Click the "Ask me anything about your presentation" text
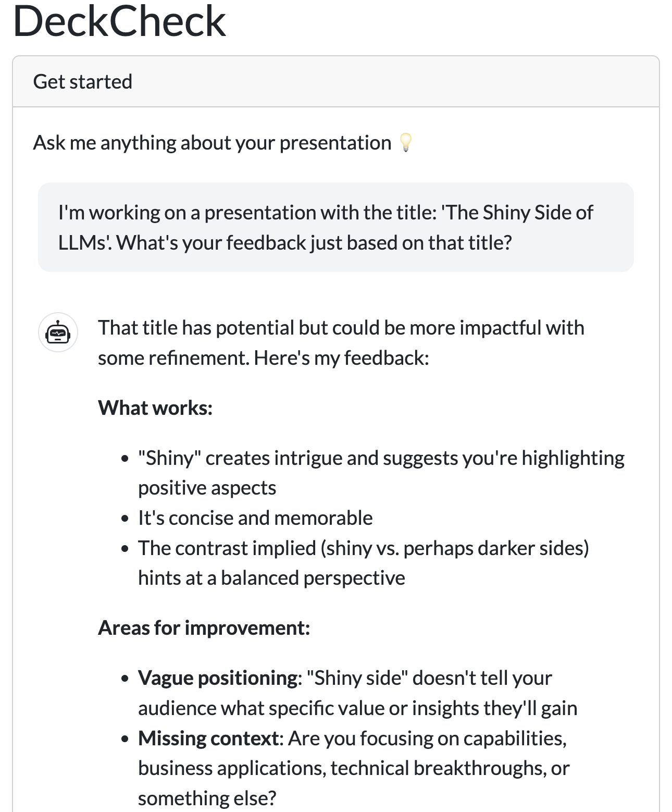This screenshot has height=812, width=672. pos(212,143)
